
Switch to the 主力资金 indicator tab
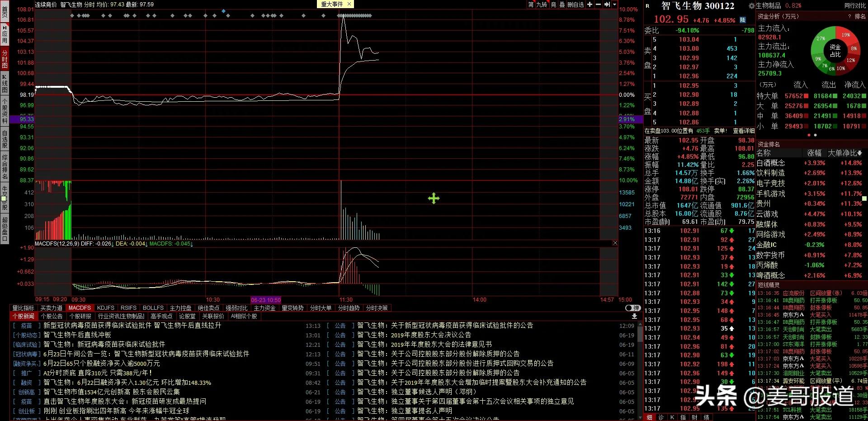[264, 308]
